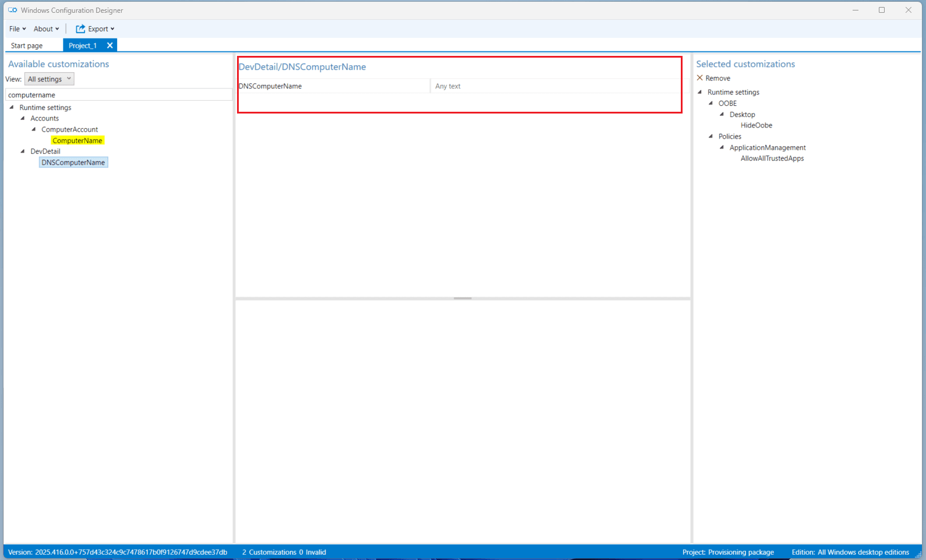Open the File menu
Screen dimensions: 926x560
pyautogui.click(x=17, y=29)
